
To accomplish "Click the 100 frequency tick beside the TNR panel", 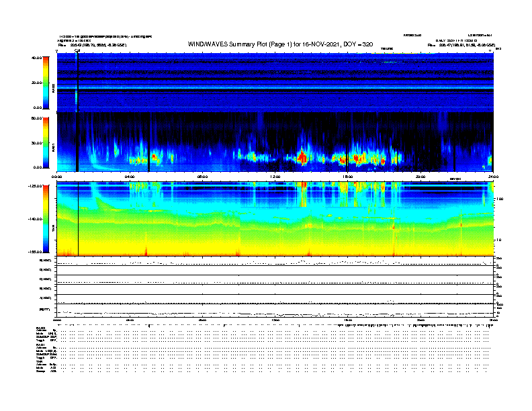I will point(500,199).
